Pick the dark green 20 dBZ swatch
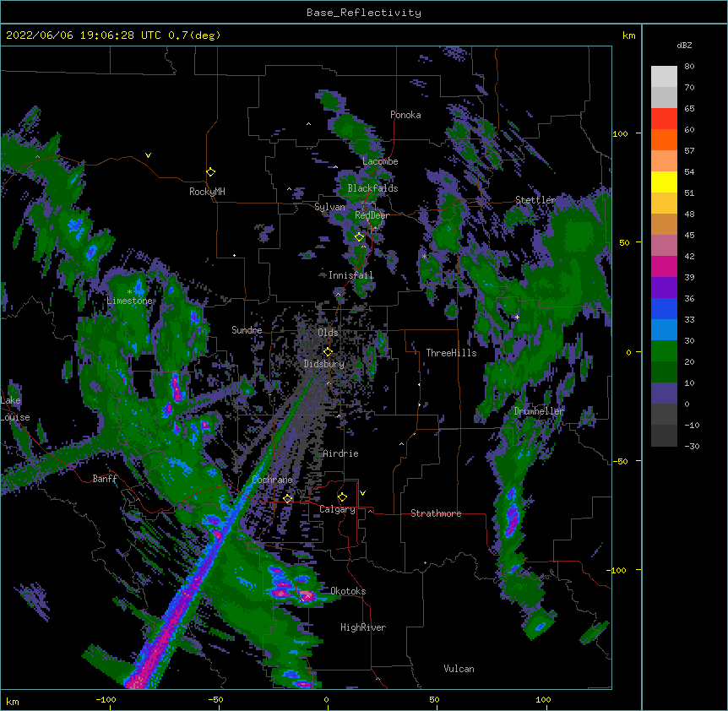Image resolution: width=728 pixels, height=711 pixels. point(664,372)
